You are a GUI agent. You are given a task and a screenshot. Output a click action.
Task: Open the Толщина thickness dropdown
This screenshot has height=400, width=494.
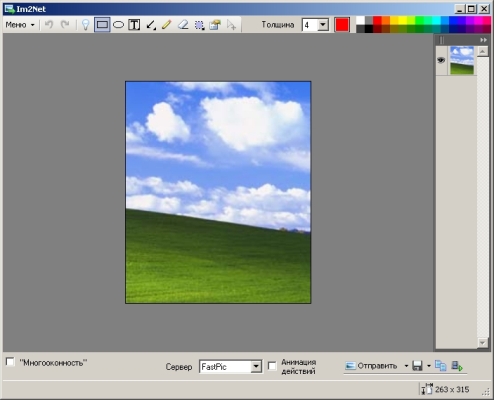point(323,25)
